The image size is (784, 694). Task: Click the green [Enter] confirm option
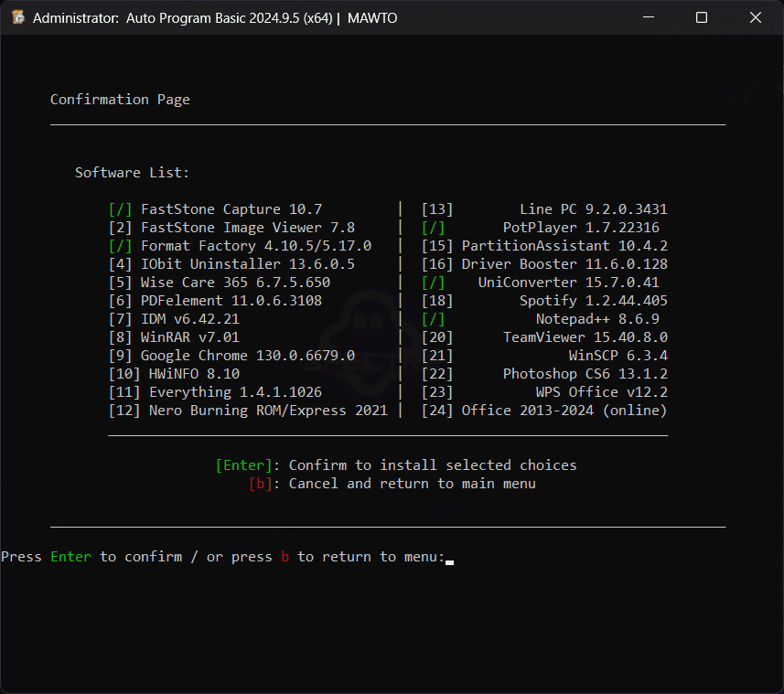tap(244, 465)
